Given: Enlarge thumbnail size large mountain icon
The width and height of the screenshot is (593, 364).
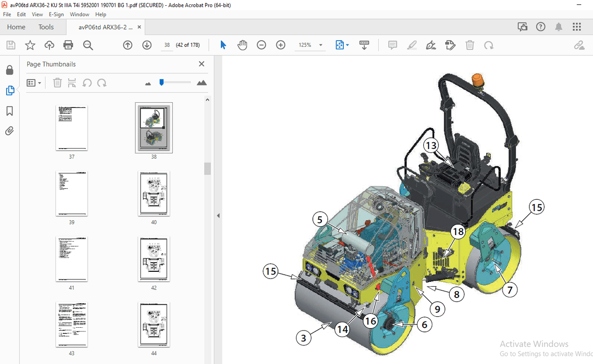Looking at the screenshot, I should click(202, 83).
